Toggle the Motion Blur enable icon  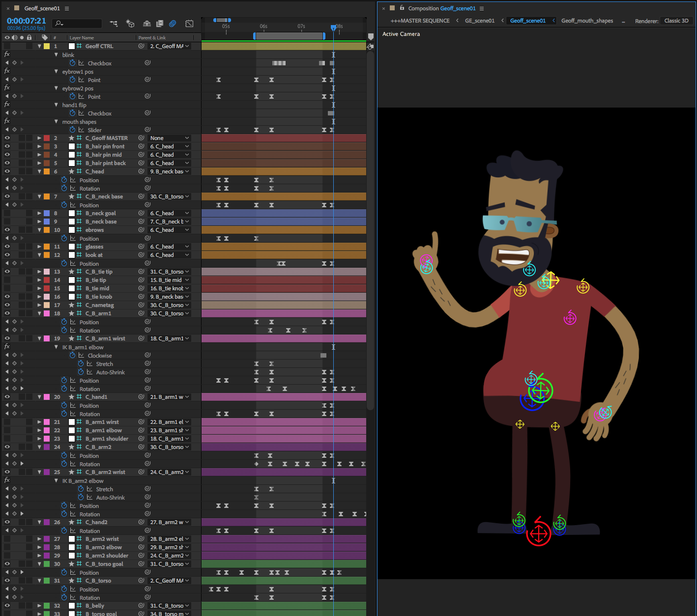[x=173, y=24]
